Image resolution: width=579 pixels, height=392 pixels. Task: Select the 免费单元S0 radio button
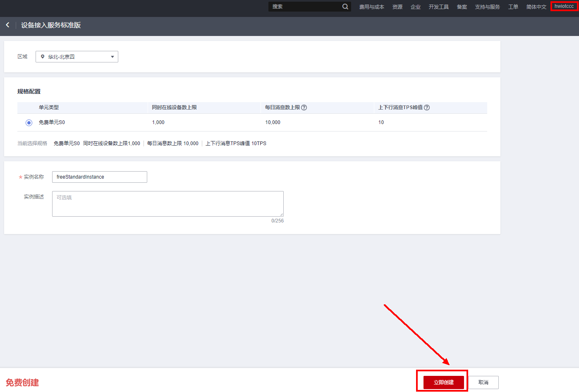tap(29, 123)
